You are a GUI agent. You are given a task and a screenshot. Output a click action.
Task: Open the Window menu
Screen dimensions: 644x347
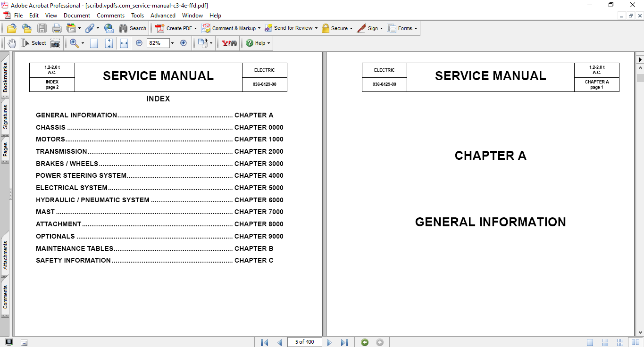(x=192, y=16)
